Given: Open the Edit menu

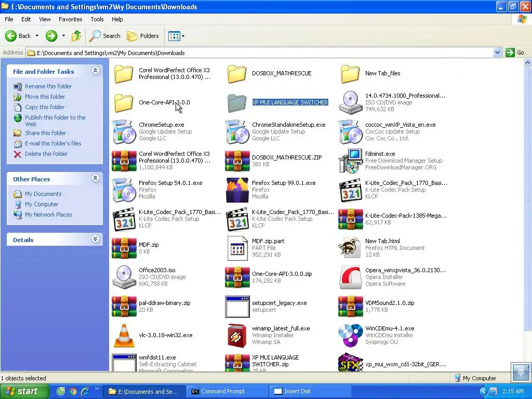Looking at the screenshot, I should tap(26, 19).
